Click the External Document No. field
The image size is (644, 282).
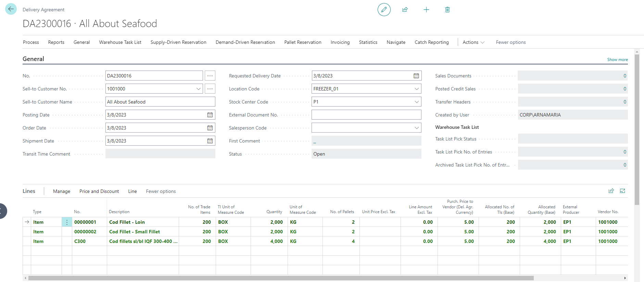(366, 115)
